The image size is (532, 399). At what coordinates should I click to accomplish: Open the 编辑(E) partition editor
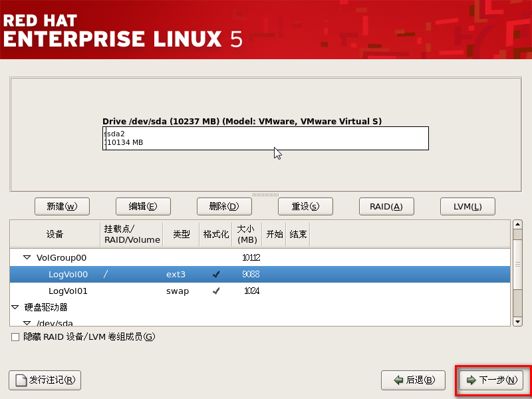[x=143, y=206]
